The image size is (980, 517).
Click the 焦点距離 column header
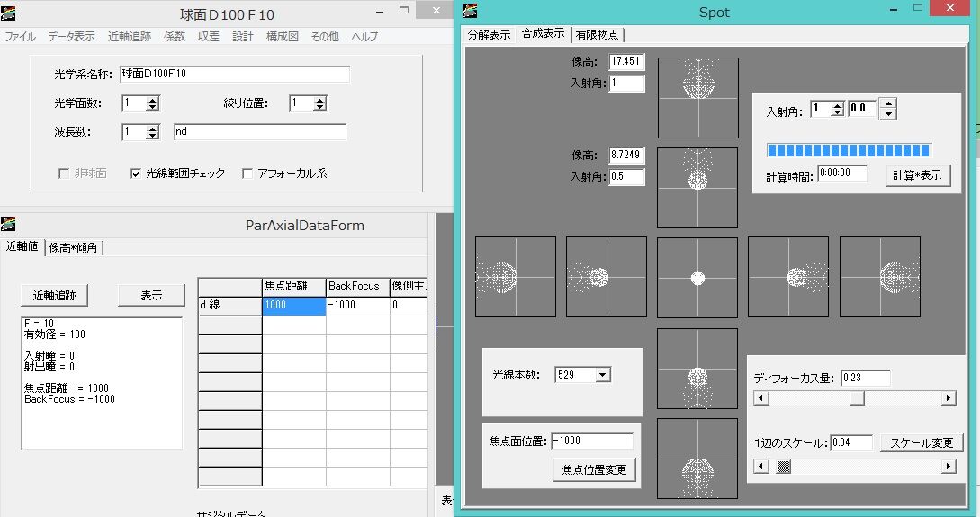[x=293, y=286]
